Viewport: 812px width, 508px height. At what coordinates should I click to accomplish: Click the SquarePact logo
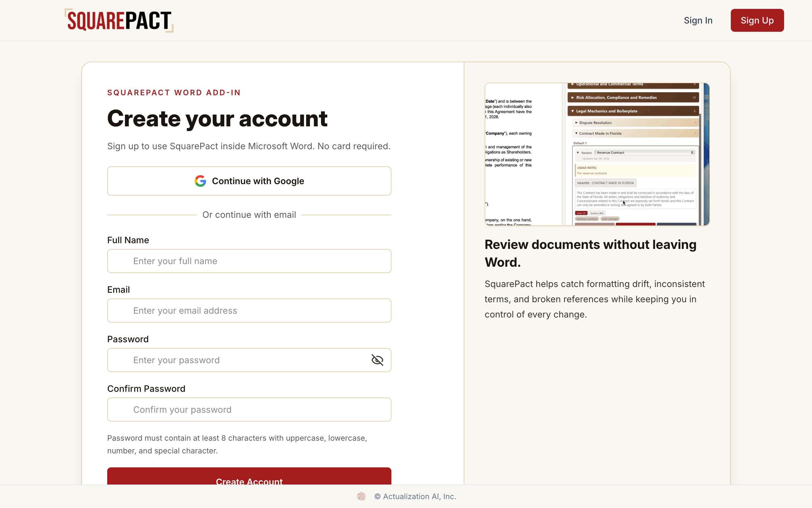[x=119, y=21]
